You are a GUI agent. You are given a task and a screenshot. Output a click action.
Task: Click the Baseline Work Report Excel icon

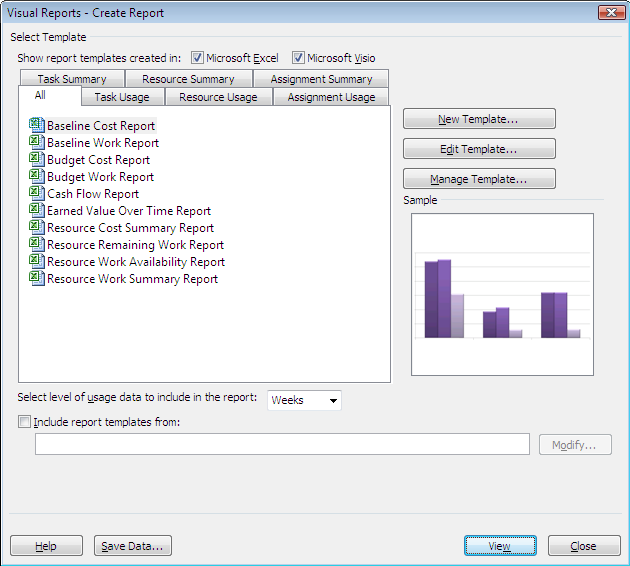point(37,143)
